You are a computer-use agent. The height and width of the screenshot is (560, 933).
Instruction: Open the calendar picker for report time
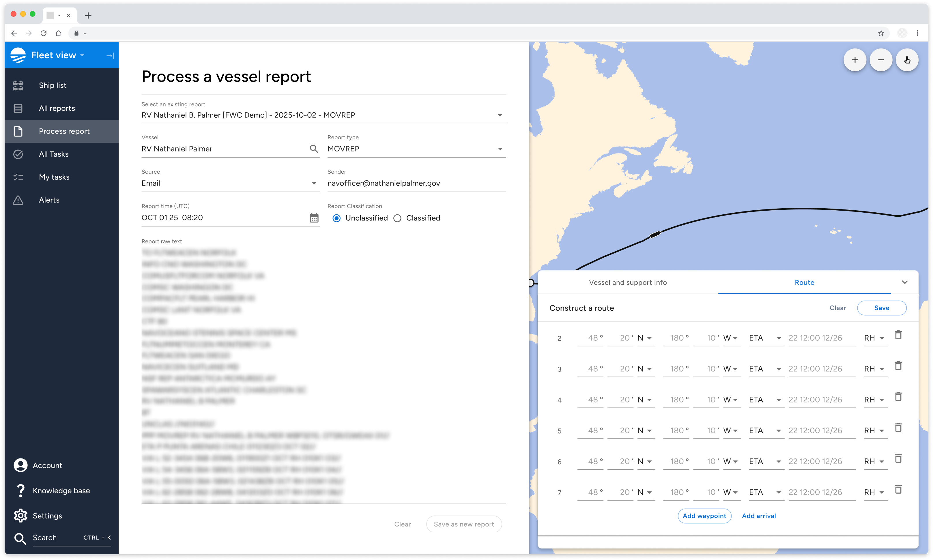click(314, 217)
